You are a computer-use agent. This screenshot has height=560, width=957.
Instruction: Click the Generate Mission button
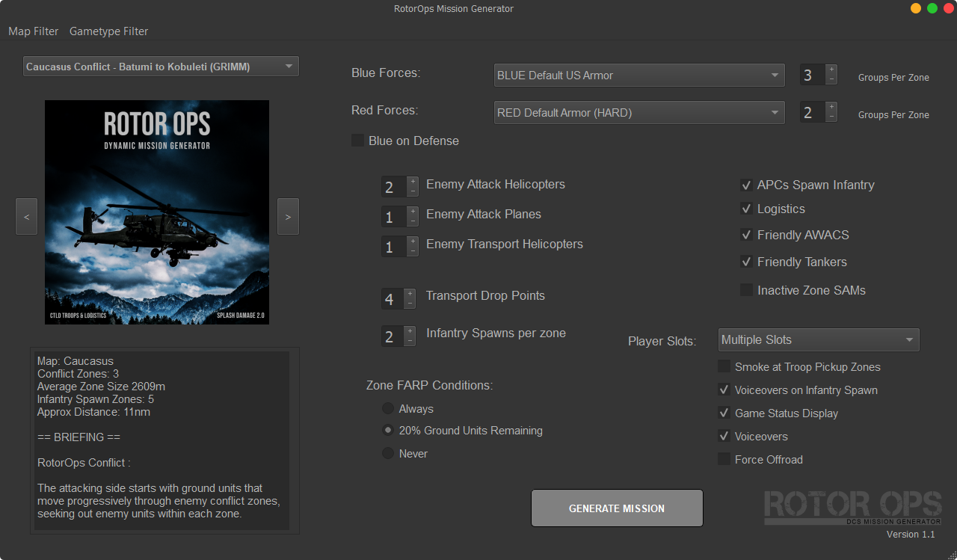coord(617,508)
